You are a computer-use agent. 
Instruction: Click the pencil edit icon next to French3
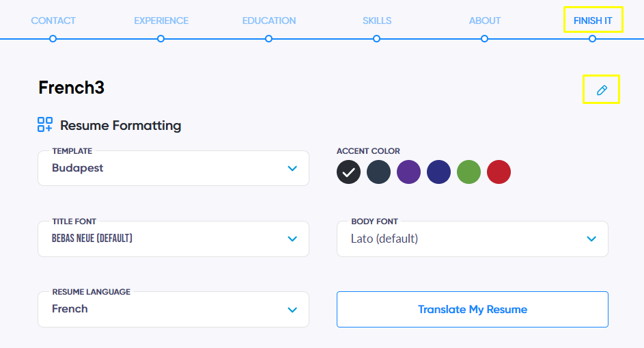point(602,90)
